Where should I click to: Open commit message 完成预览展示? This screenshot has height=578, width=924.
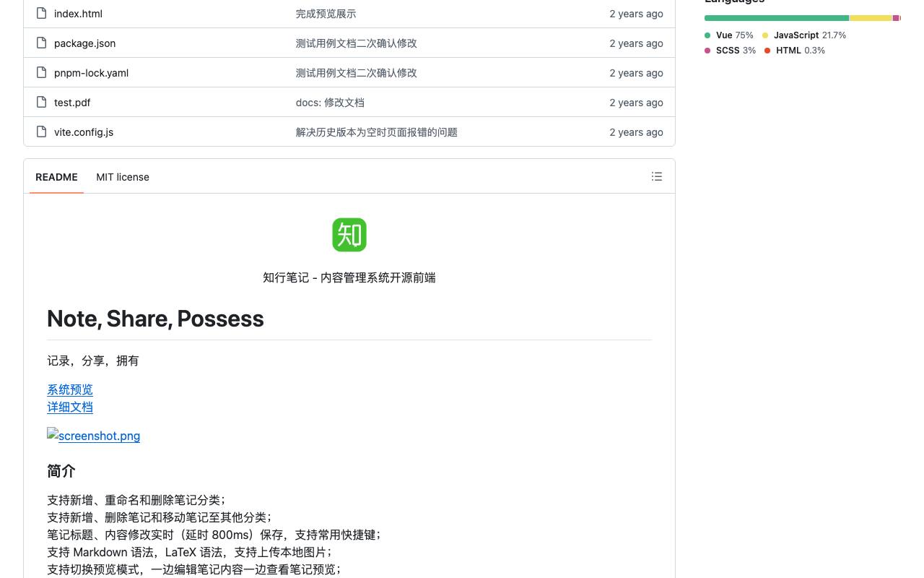[x=326, y=14]
